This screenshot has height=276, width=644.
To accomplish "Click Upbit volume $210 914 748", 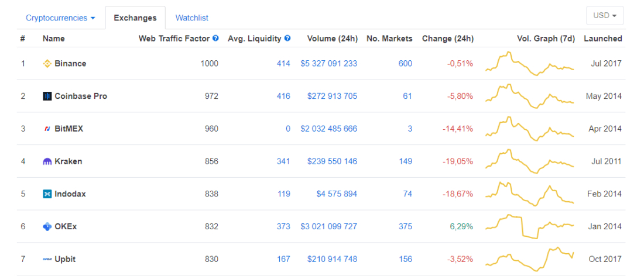I will [333, 259].
